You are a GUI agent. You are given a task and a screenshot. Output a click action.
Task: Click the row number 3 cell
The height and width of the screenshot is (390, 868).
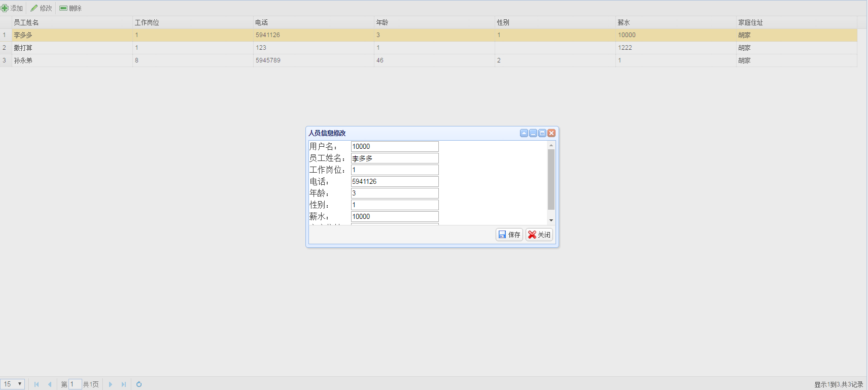(x=6, y=60)
